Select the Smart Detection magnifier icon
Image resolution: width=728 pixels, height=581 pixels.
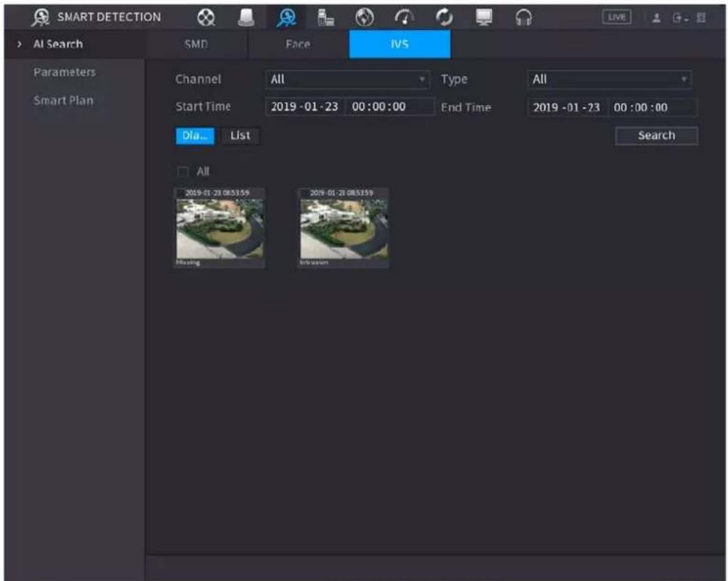click(x=286, y=17)
